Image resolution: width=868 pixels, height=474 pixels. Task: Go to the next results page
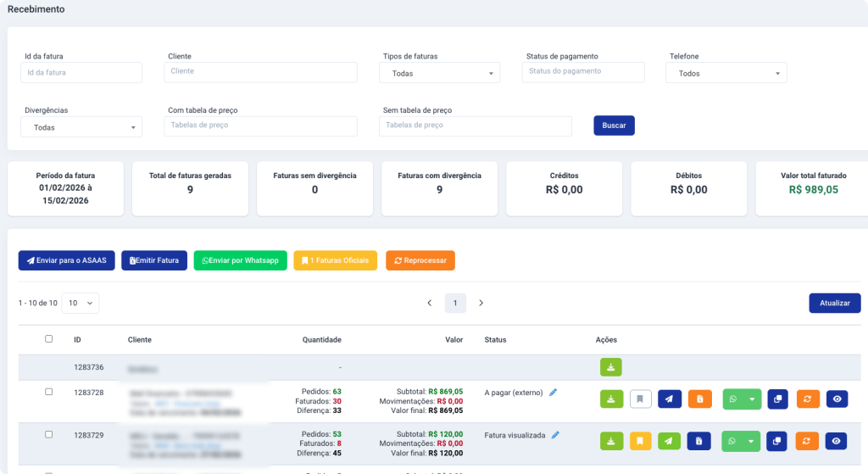(x=481, y=303)
